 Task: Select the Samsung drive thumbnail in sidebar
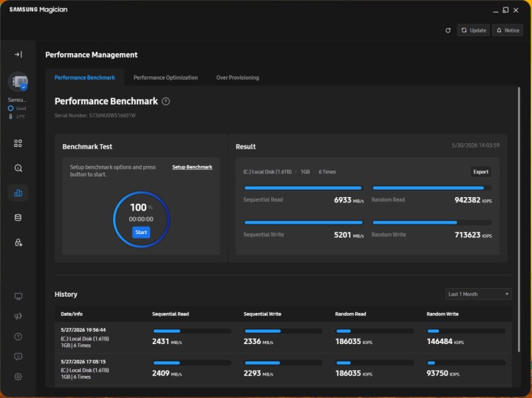[x=18, y=82]
